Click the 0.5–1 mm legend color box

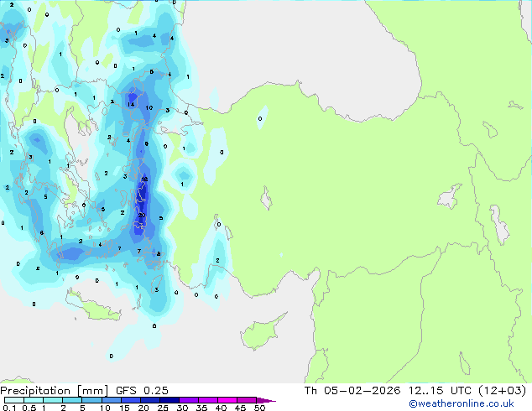point(34,400)
